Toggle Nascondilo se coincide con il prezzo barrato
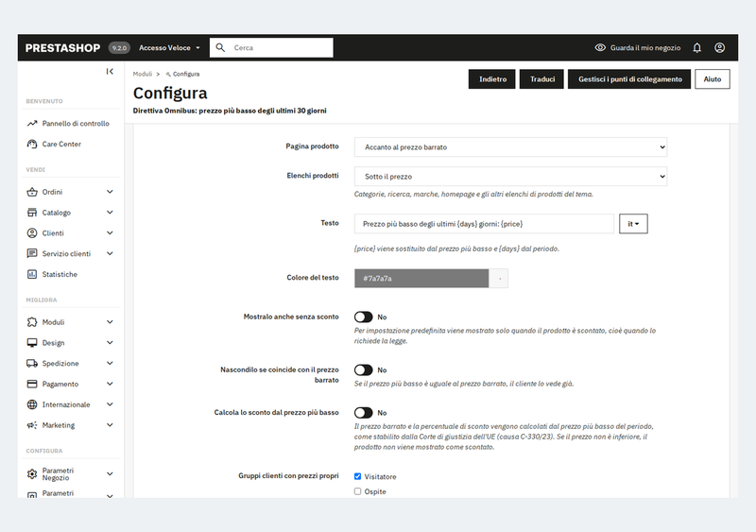 point(364,369)
